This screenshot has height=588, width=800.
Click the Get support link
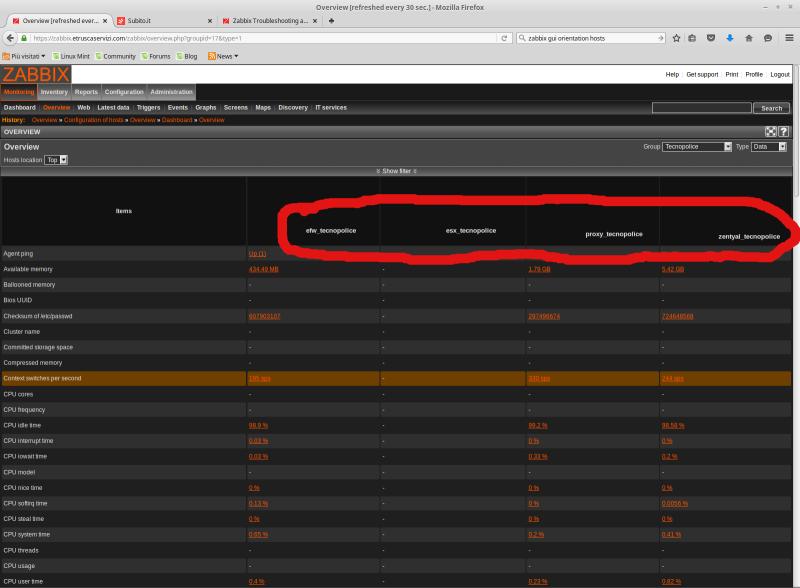click(x=702, y=75)
